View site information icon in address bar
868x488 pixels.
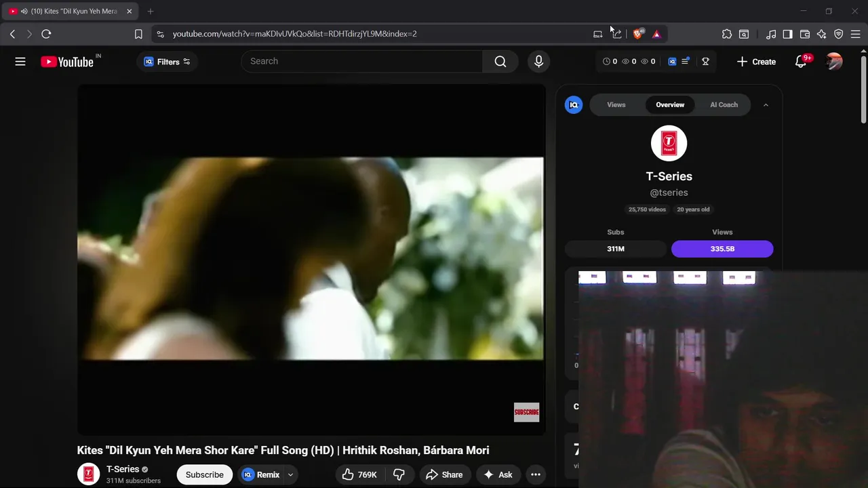160,34
